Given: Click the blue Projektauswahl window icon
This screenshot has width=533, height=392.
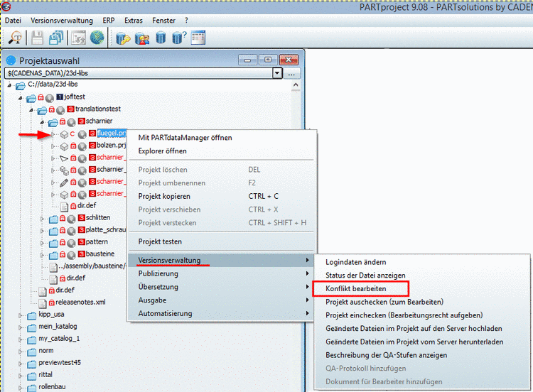Looking at the screenshot, I should click(11, 60).
